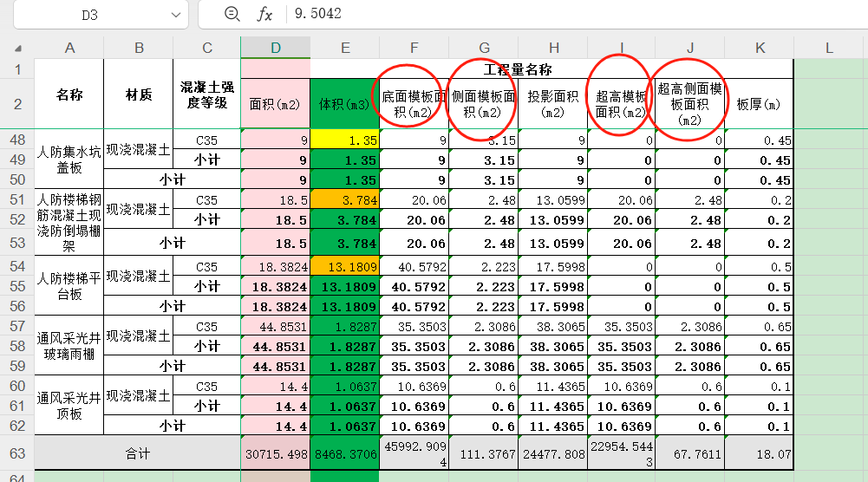Select the 通风采光井顶板 cell
Viewport: 868px width, 482px height.
[x=69, y=406]
